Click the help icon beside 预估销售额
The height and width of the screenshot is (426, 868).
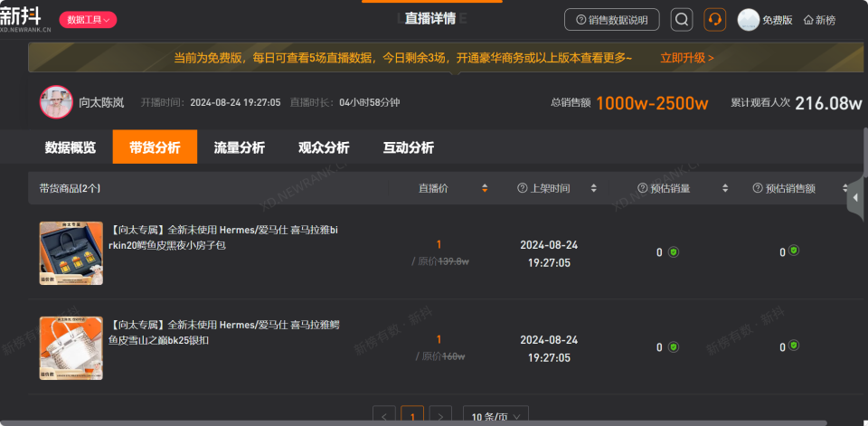758,188
